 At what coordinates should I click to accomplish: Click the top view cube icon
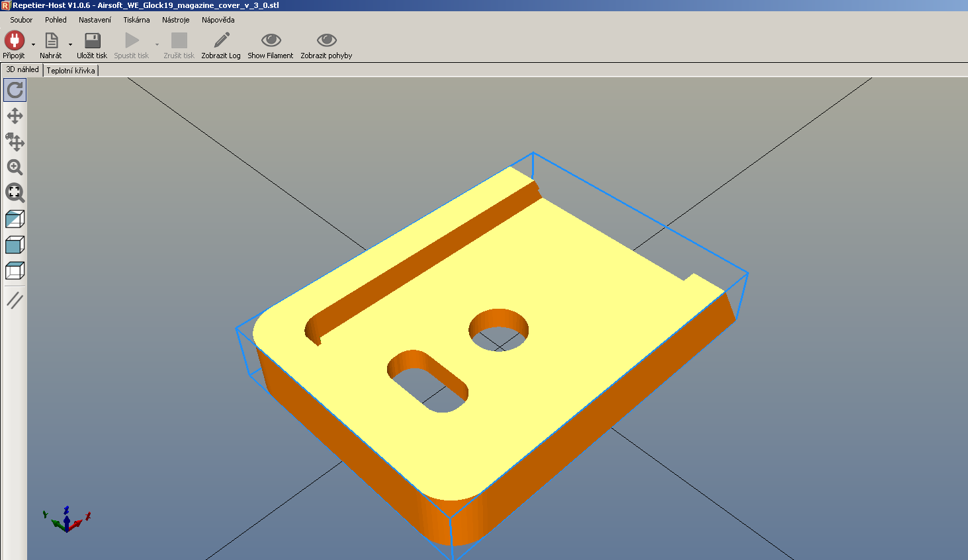coord(15,270)
